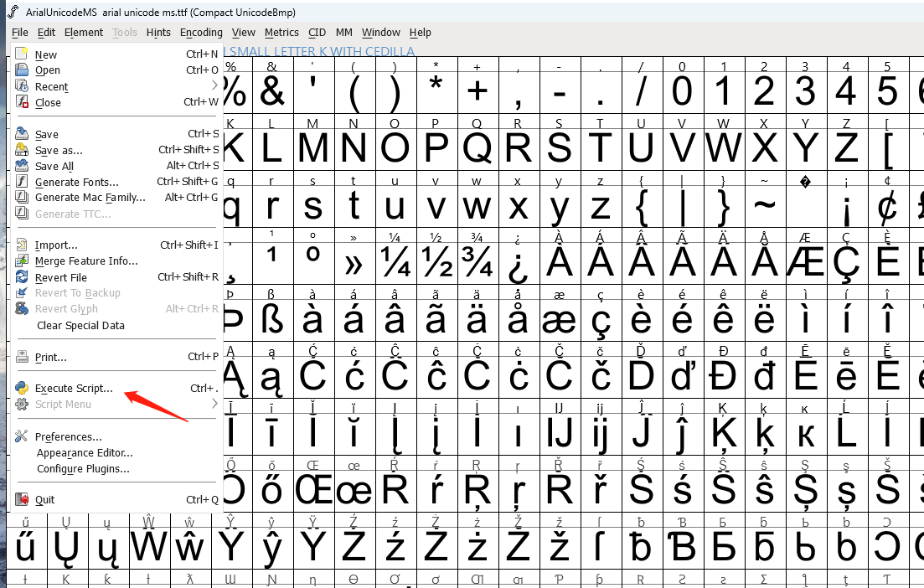Viewport: 924px width, 588px height.
Task: Click the New file icon
Action: [22, 54]
